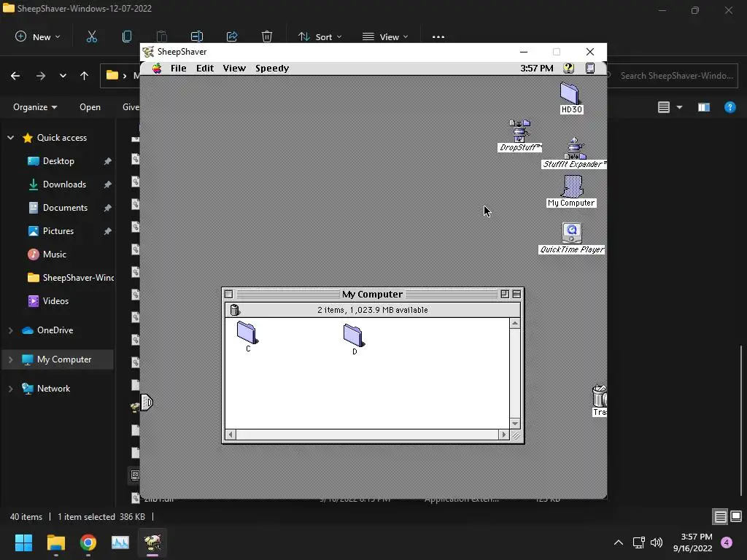Viewport: 747px width, 560px height.
Task: Expand the Network tree node
Action: click(10, 389)
